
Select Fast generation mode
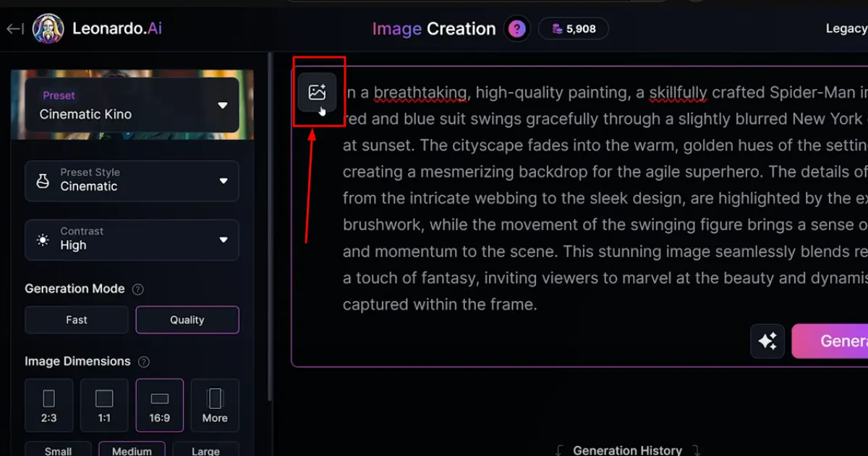click(x=77, y=320)
